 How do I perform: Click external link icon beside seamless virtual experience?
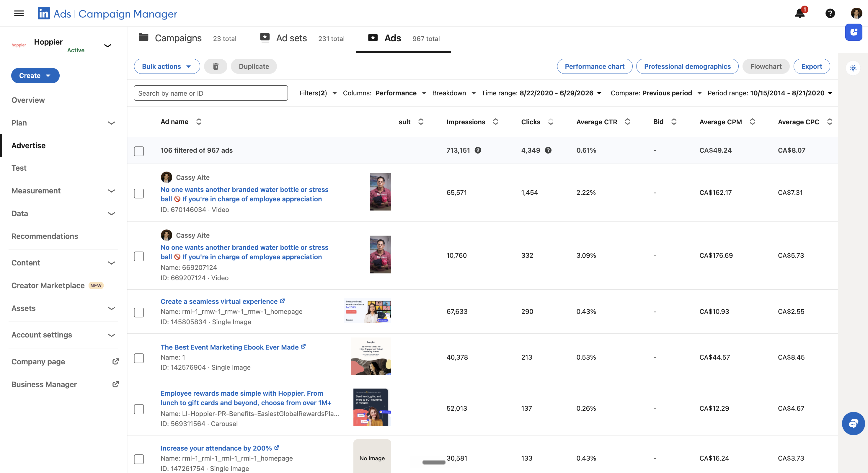[x=282, y=301]
